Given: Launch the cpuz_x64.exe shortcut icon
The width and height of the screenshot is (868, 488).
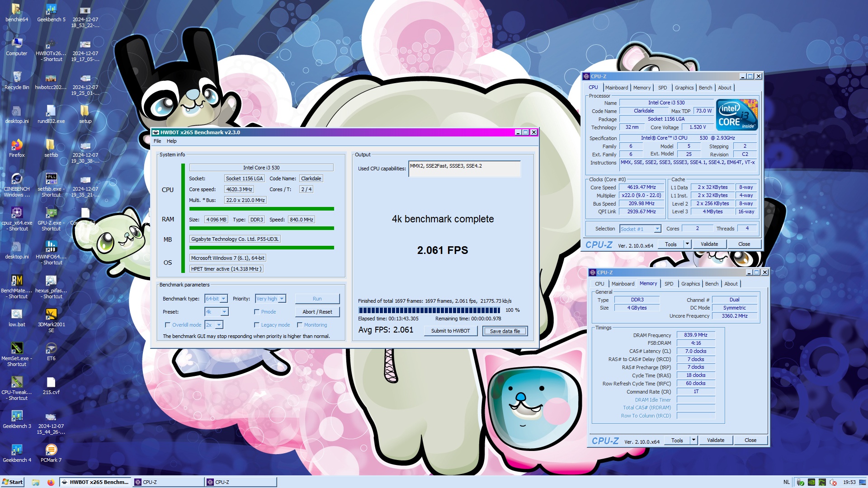Looking at the screenshot, I should coord(17,219).
